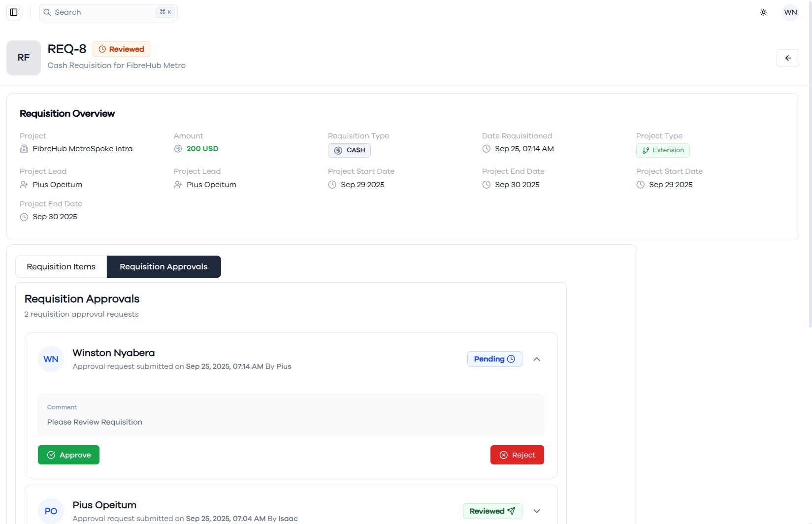Image resolution: width=812 pixels, height=524 pixels.
Task: Reject the requisition
Action: click(x=517, y=455)
